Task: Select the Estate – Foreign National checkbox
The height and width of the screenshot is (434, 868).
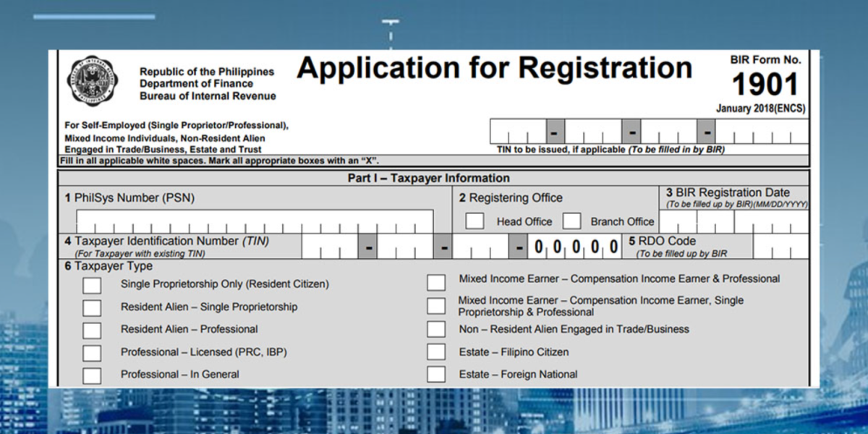Action: pyautogui.click(x=436, y=375)
